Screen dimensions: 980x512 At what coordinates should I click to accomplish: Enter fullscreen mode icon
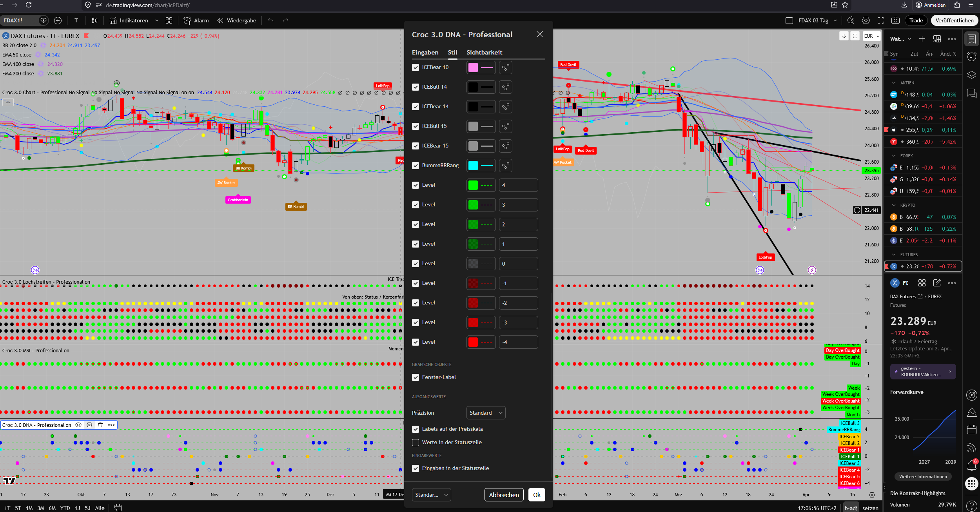[x=881, y=20]
